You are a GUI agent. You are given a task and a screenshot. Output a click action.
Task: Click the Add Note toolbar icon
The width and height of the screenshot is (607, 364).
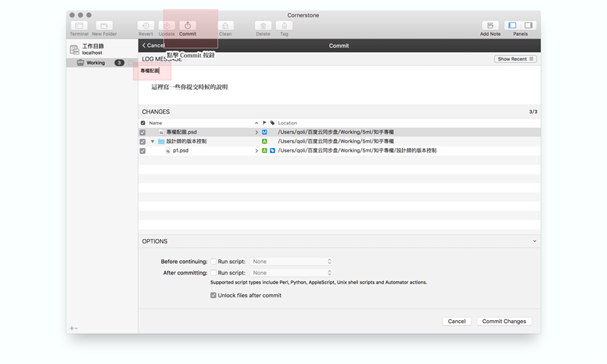click(490, 26)
